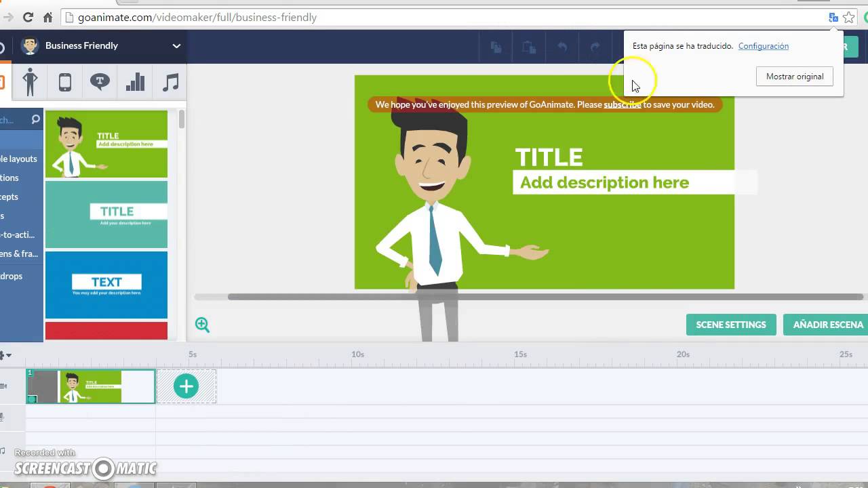Click the Redo arrow icon

coord(595,47)
